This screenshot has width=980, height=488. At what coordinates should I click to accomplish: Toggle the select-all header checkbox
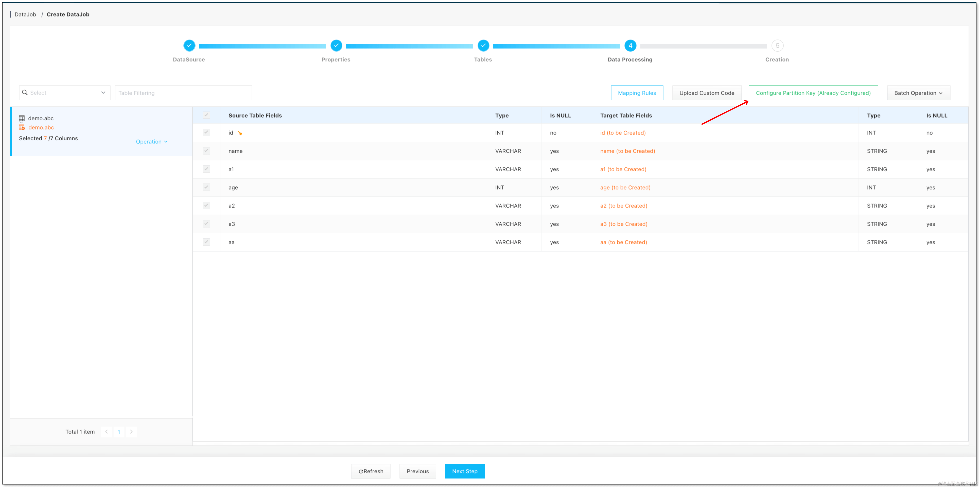(206, 115)
